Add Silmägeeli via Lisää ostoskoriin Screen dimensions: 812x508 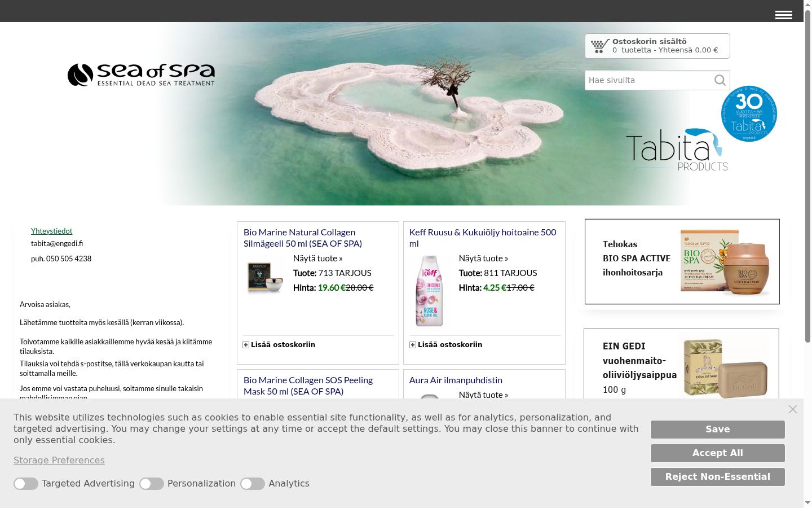(283, 345)
